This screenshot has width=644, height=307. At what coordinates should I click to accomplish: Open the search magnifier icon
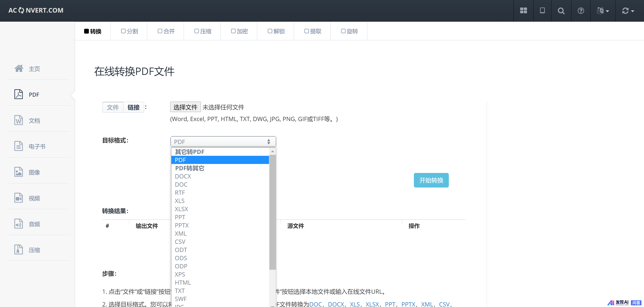click(561, 11)
